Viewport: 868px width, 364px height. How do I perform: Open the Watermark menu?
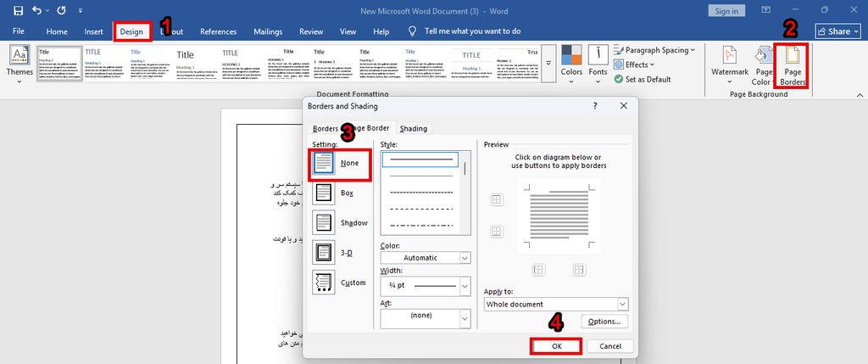point(730,65)
